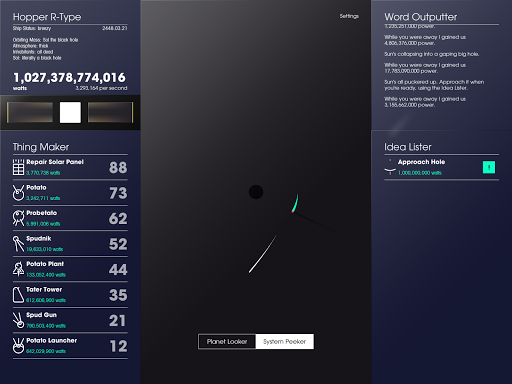
Task: Open Settings at the top
Action: 349,16
